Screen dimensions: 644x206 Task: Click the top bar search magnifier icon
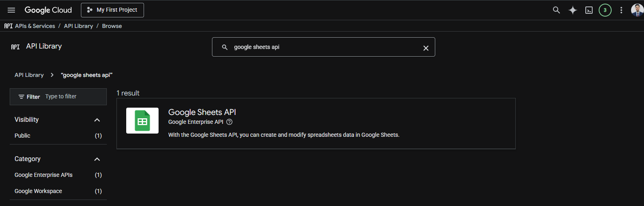click(x=556, y=10)
